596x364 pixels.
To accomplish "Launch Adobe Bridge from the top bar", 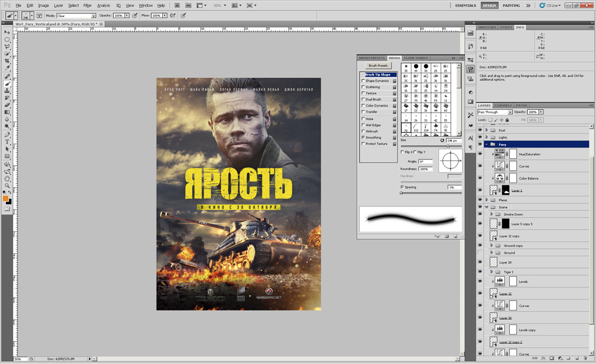I will tap(177, 5).
